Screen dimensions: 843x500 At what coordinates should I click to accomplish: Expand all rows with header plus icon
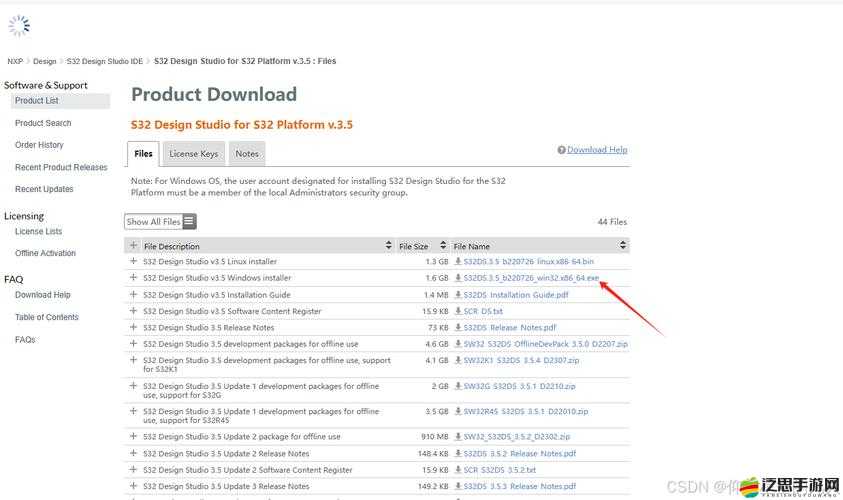(x=133, y=246)
